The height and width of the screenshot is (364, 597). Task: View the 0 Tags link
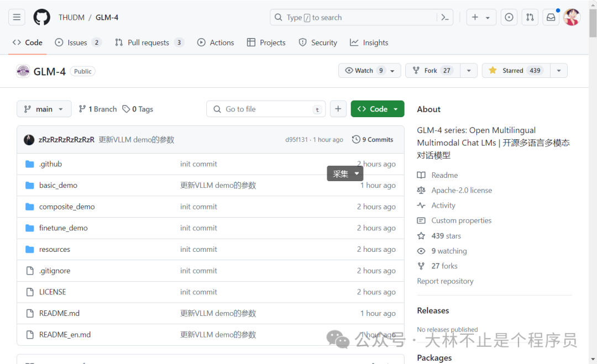138,109
